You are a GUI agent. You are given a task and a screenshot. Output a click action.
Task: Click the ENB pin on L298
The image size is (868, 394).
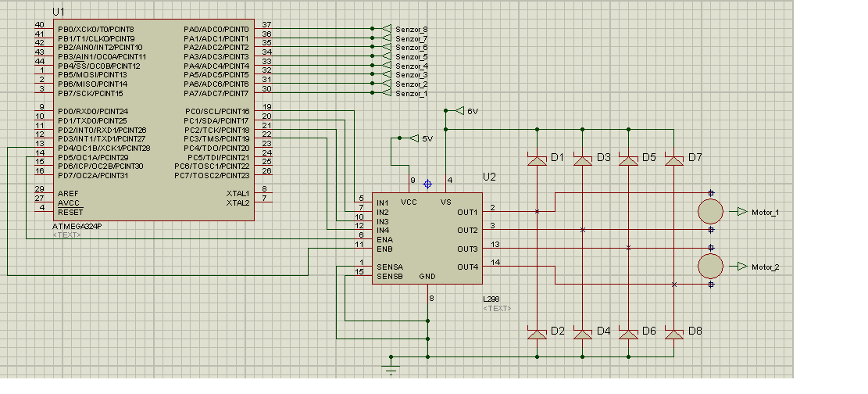tap(384, 249)
